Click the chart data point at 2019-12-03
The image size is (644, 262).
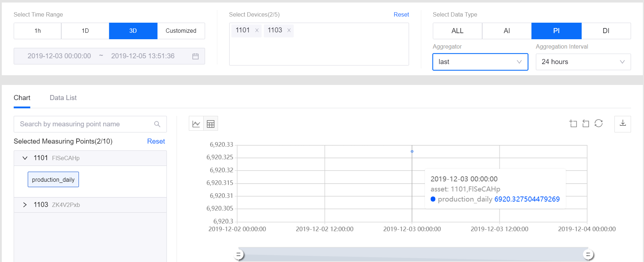coord(412,152)
